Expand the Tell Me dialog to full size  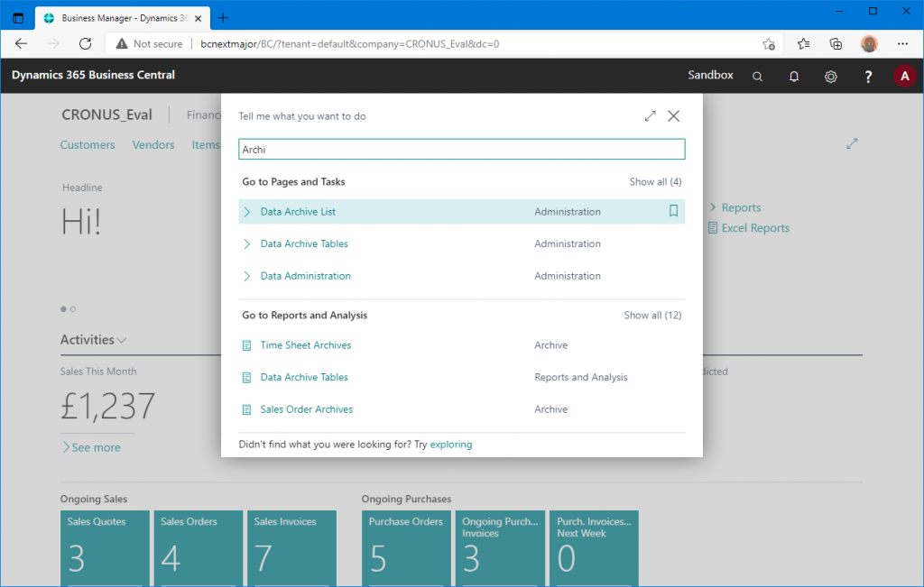point(650,116)
